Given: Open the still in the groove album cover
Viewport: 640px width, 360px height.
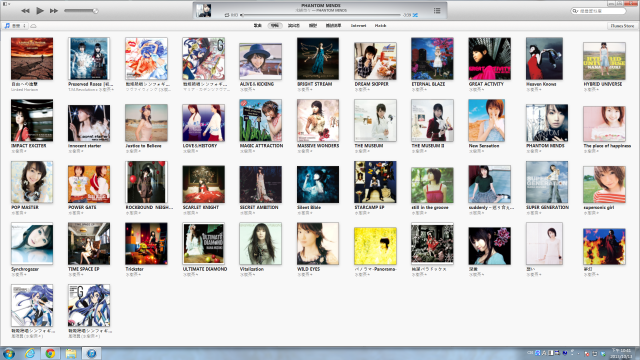Looking at the screenshot, I should [x=432, y=185].
